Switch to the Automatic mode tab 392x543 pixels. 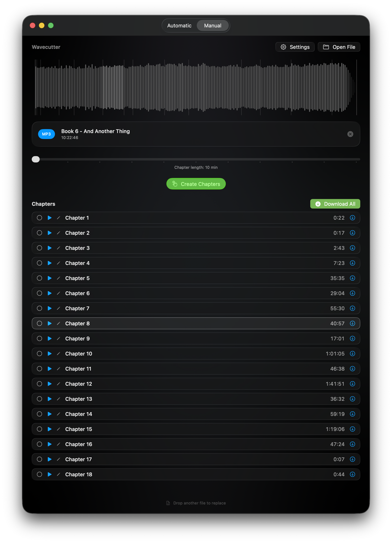click(179, 26)
